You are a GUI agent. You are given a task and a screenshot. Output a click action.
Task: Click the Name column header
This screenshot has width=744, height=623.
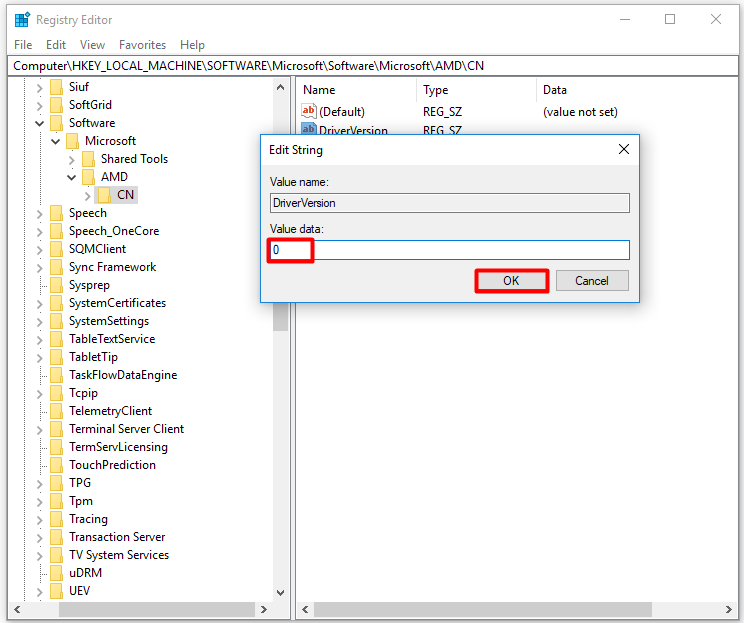pos(319,90)
